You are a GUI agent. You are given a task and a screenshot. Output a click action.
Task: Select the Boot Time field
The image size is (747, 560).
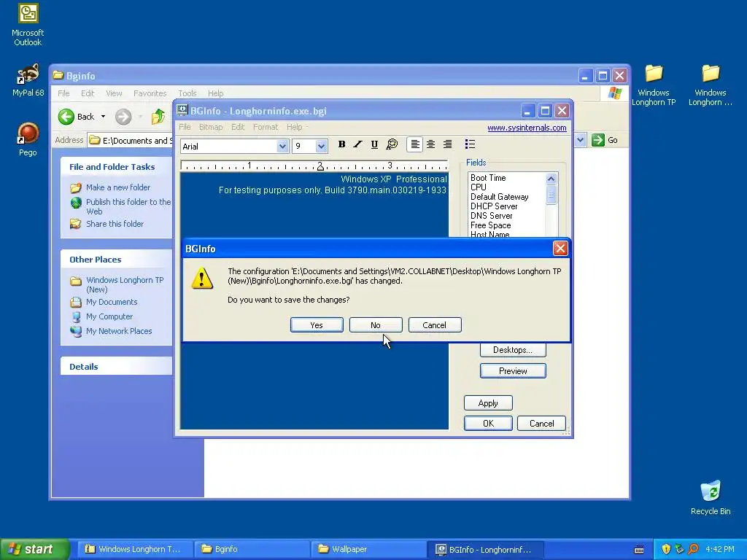(x=488, y=178)
